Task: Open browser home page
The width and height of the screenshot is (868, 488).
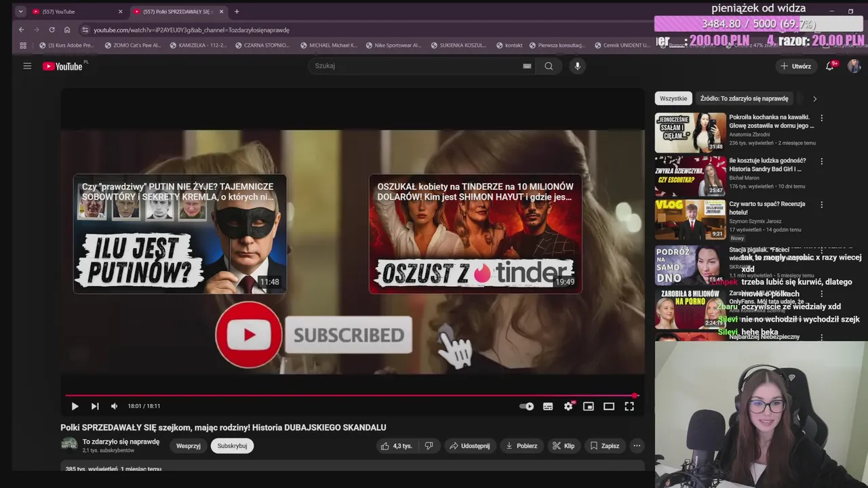Action: coord(67,30)
